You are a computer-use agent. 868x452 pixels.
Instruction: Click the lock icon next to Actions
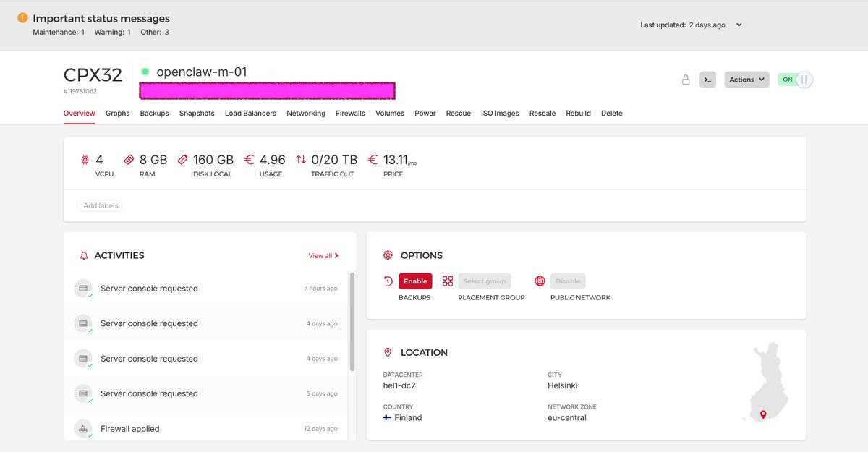(686, 80)
